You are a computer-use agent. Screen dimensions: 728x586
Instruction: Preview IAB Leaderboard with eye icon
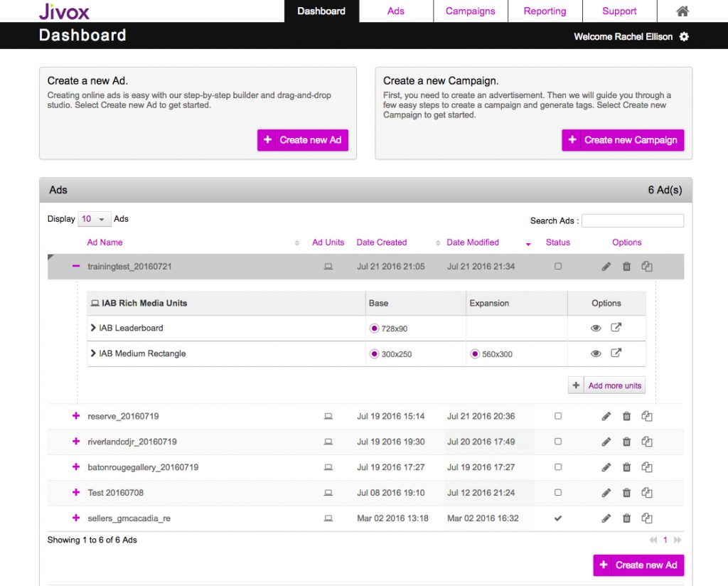point(596,328)
